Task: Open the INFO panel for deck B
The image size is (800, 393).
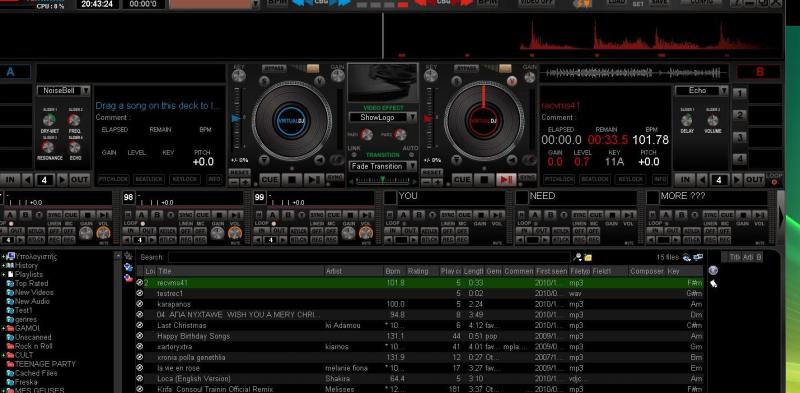Action: click(660, 180)
